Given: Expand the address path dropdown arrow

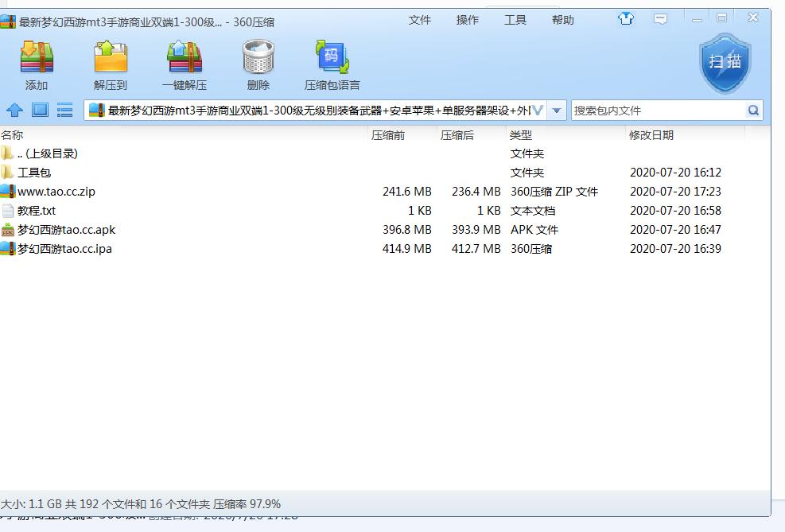Looking at the screenshot, I should tap(557, 111).
